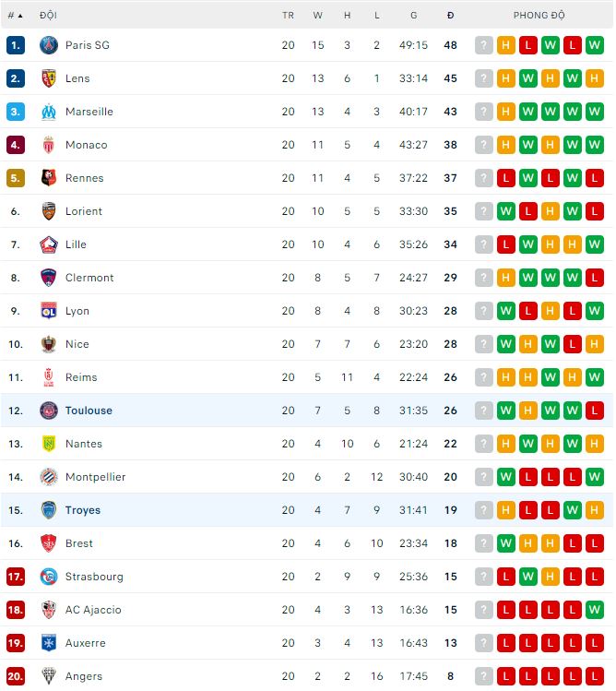This screenshot has width=616, height=691.
Task: Click the Marseille club crest
Action: tap(49, 112)
